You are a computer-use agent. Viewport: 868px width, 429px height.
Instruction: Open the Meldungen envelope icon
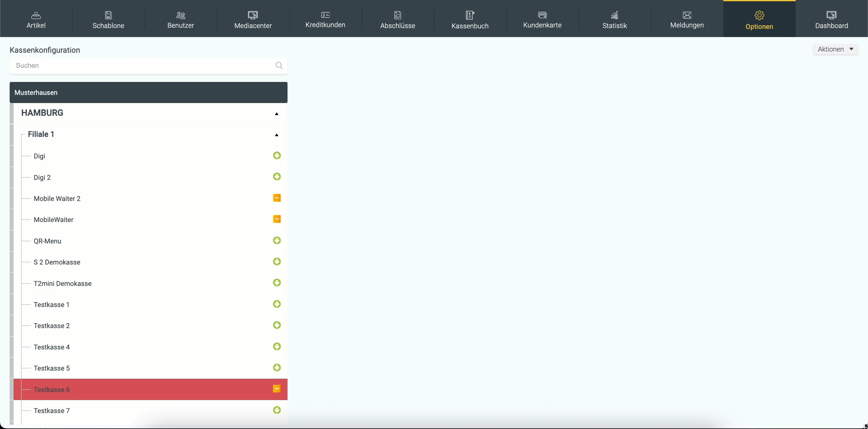(687, 15)
